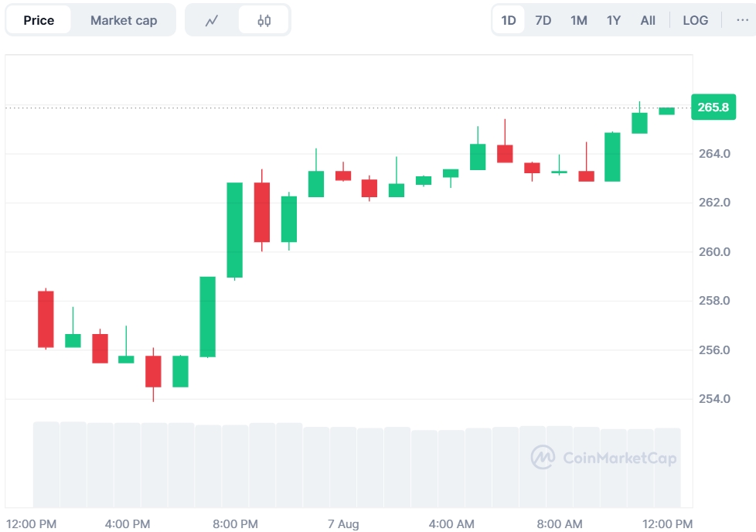
Task: Switch to the Market cap tab
Action: tap(124, 21)
